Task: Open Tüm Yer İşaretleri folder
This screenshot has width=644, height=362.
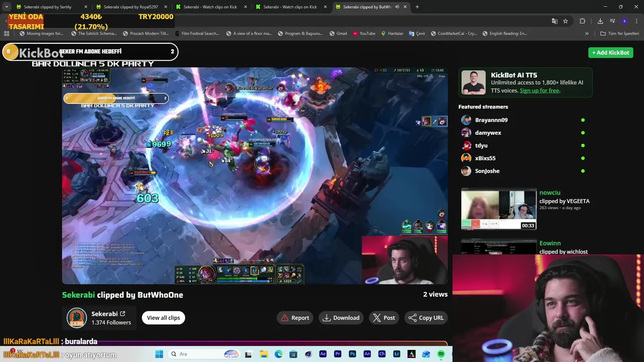Action: [x=620, y=34]
